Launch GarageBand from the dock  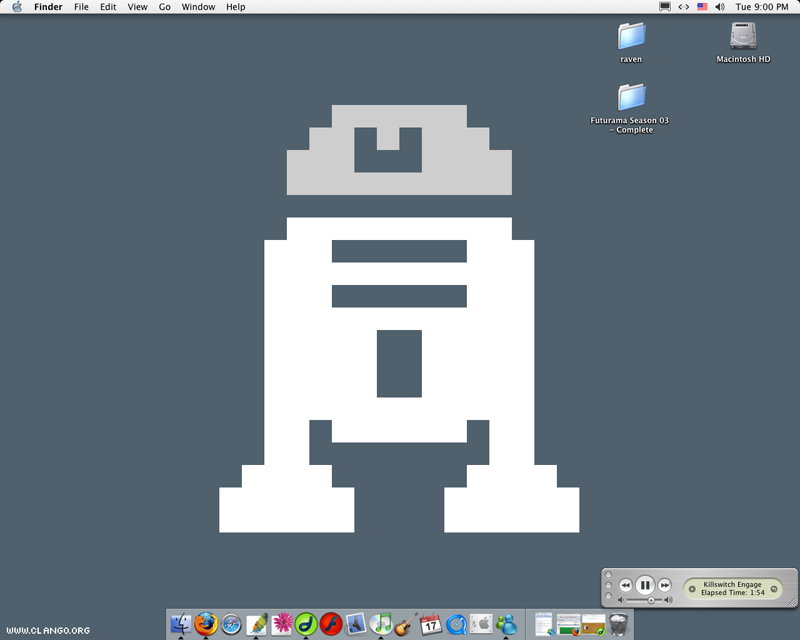pyautogui.click(x=406, y=624)
